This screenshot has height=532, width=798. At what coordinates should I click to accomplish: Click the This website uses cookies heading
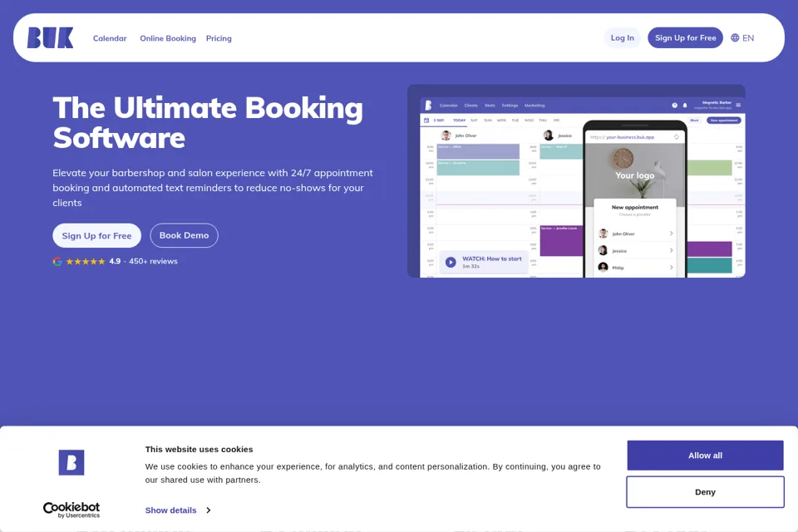coord(199,449)
